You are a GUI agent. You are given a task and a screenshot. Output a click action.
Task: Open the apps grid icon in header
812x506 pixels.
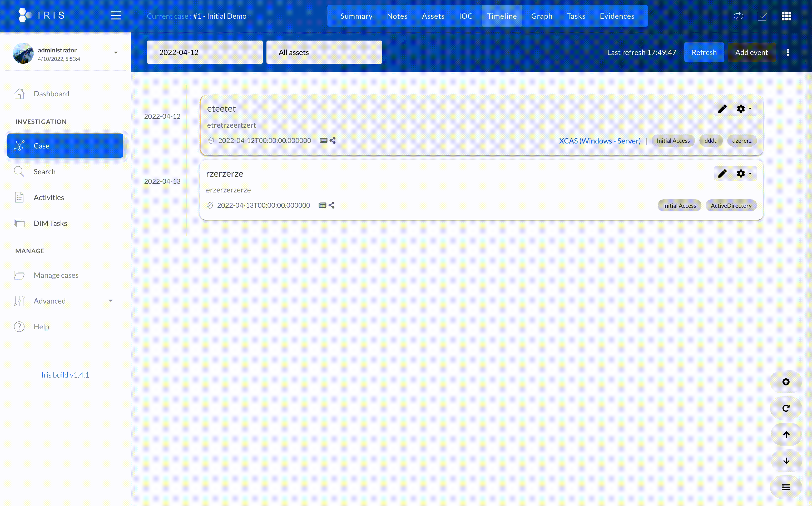tap(786, 16)
